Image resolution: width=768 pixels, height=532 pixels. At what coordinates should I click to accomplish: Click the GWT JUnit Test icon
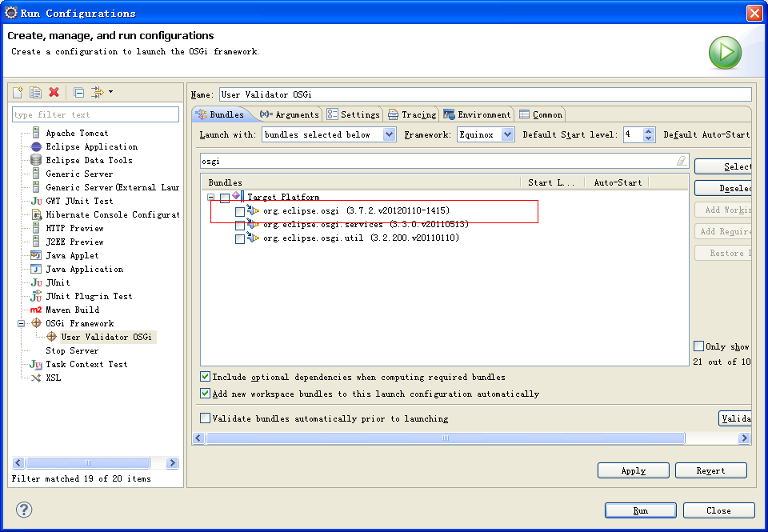click(x=36, y=201)
